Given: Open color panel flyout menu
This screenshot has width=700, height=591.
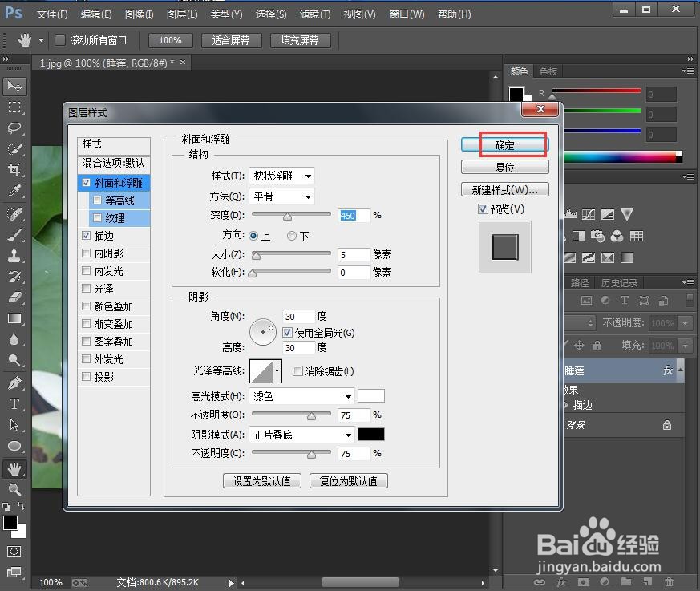Looking at the screenshot, I should [x=688, y=71].
